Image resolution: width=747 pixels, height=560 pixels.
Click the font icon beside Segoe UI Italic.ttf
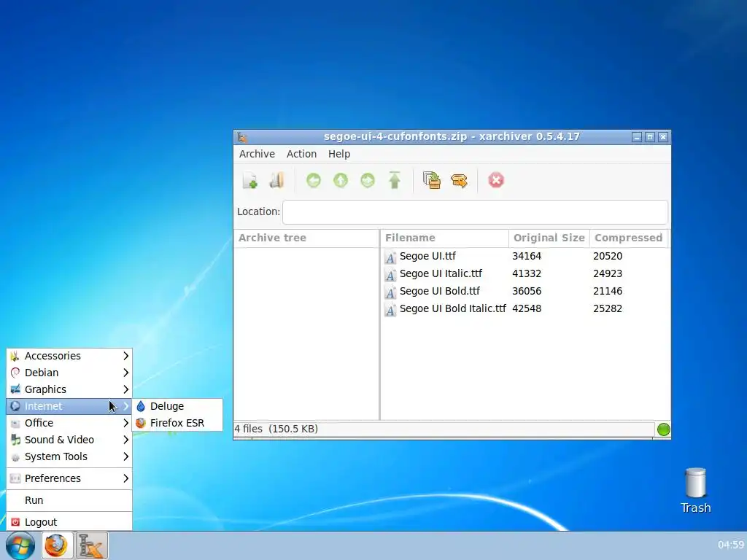point(390,274)
